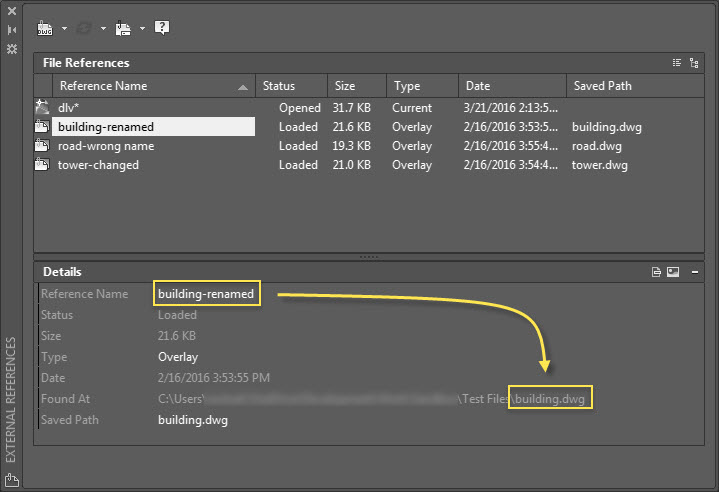Open the Refresh dropdown arrow
Image resolution: width=719 pixels, height=492 pixels.
[103, 28]
